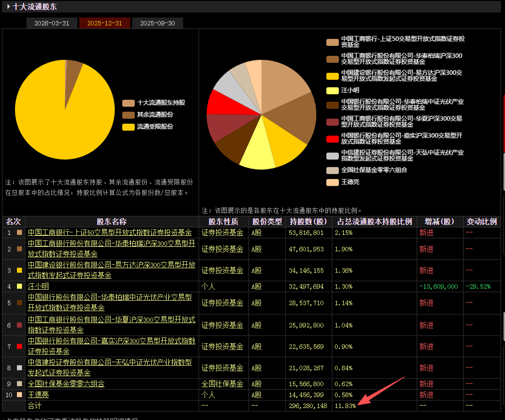Select the holding value 53,816,801

click(306, 232)
